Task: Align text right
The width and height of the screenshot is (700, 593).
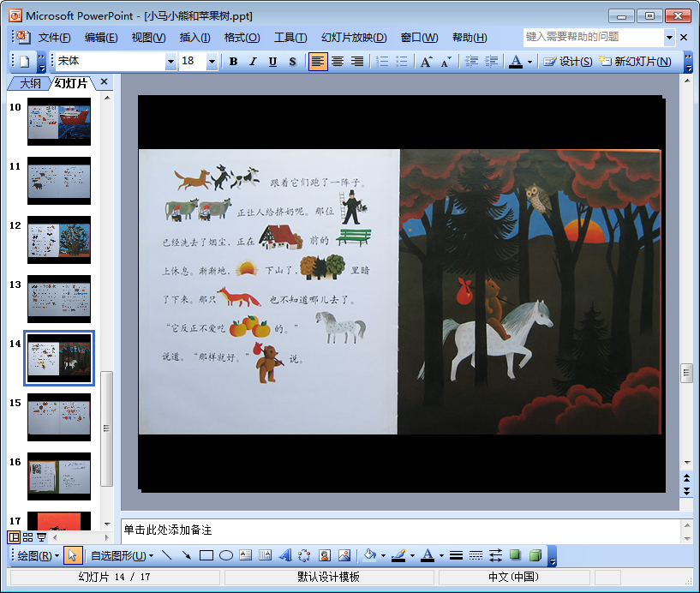Action: click(357, 62)
